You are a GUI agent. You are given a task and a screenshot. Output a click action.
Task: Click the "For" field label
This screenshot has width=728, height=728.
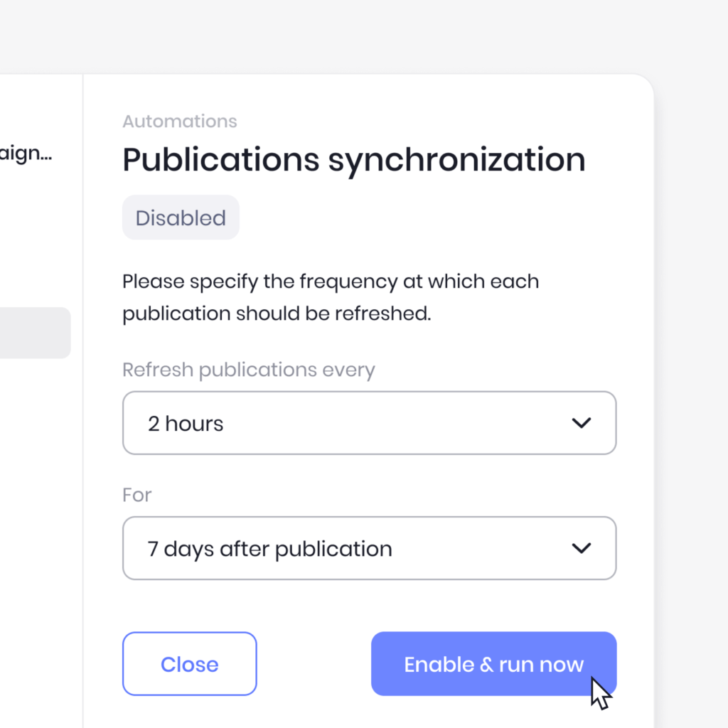pyautogui.click(x=137, y=495)
